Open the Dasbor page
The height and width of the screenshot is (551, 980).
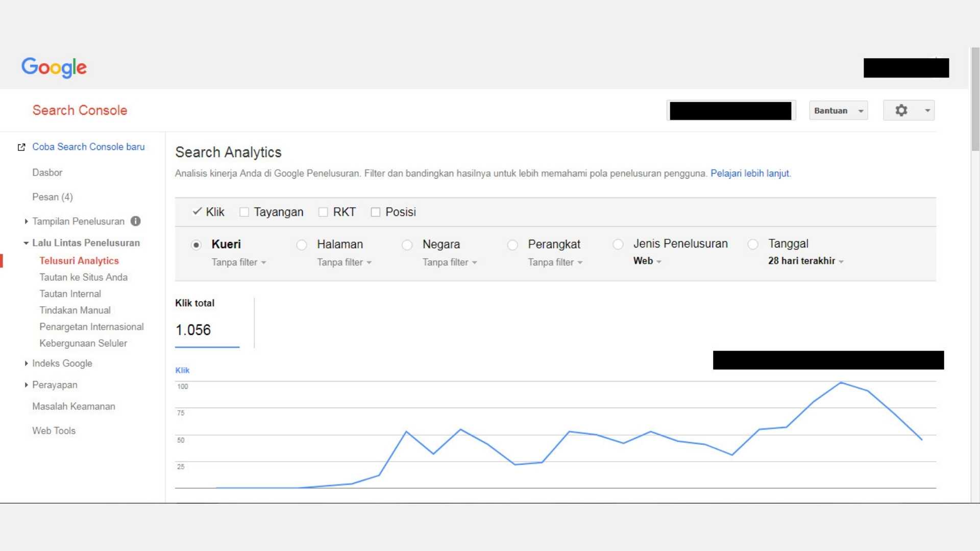tap(47, 172)
